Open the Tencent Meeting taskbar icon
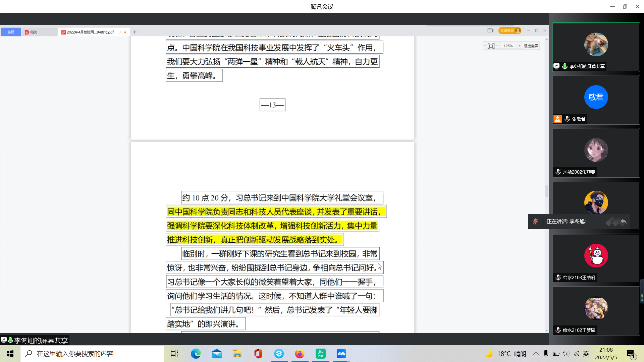Screen dimensions: 644x362 tap(341, 354)
